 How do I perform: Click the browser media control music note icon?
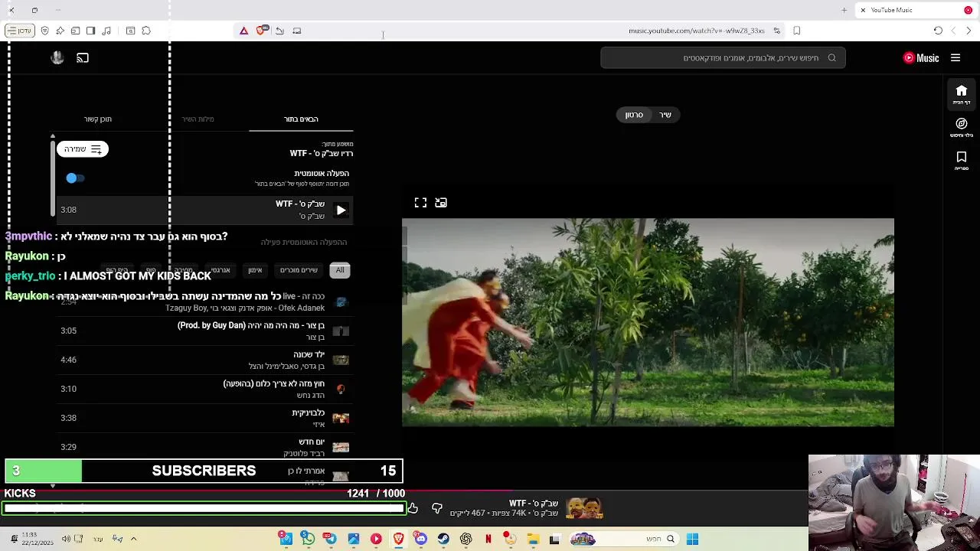[x=106, y=31]
